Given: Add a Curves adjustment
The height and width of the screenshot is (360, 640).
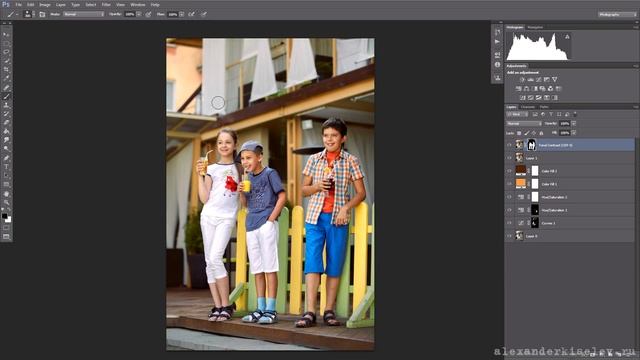Looking at the screenshot, I should [x=538, y=80].
